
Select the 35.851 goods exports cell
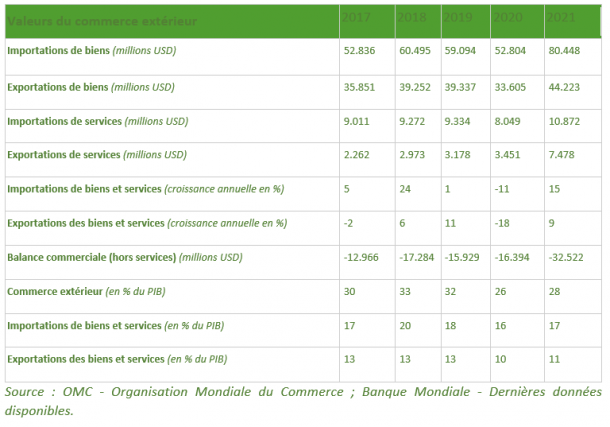[360, 86]
